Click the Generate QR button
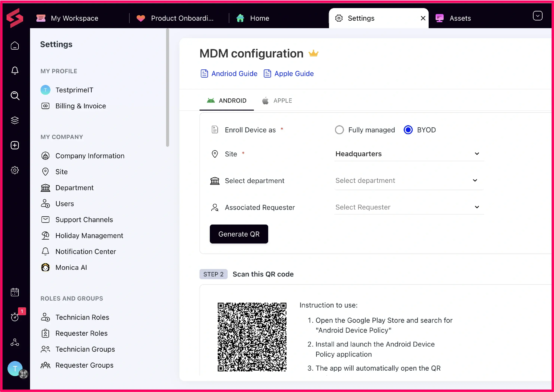The image size is (554, 392). (x=239, y=234)
